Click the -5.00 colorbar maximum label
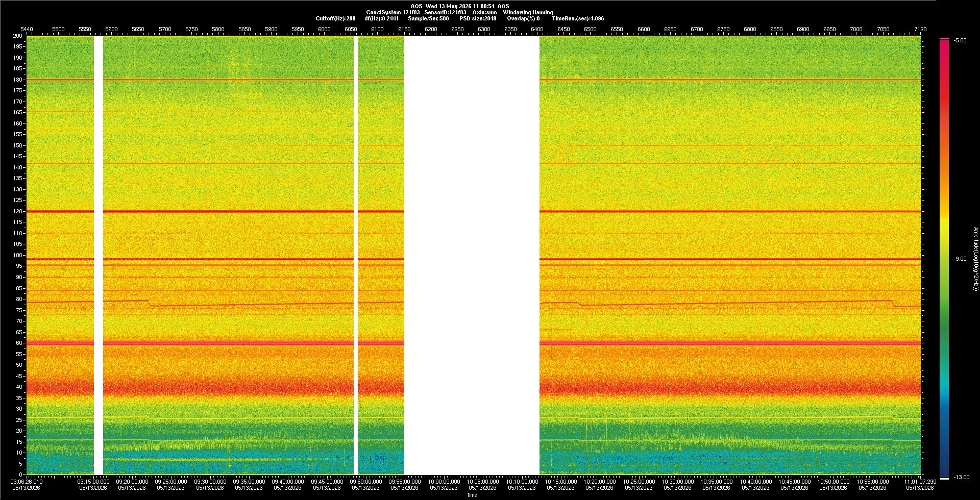The image size is (980, 500). 960,40
